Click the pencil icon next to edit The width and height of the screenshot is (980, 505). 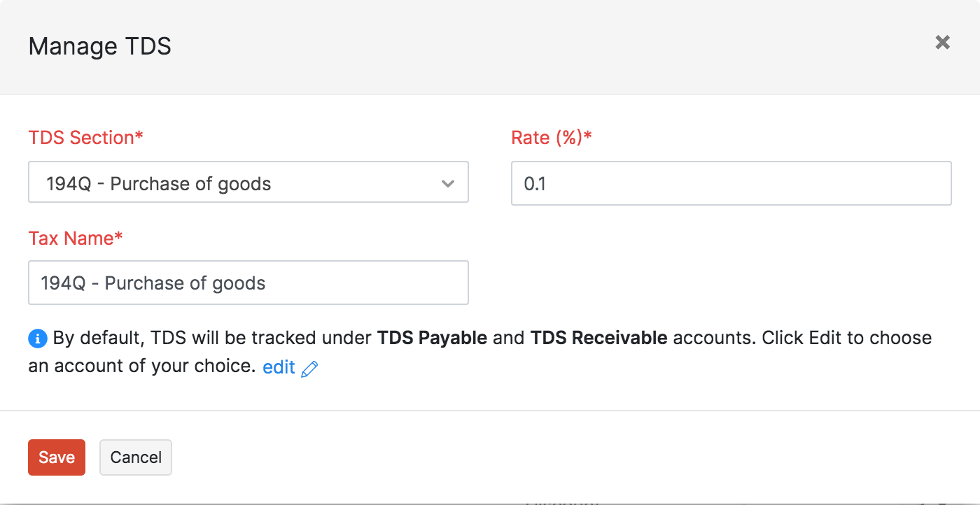click(x=309, y=367)
